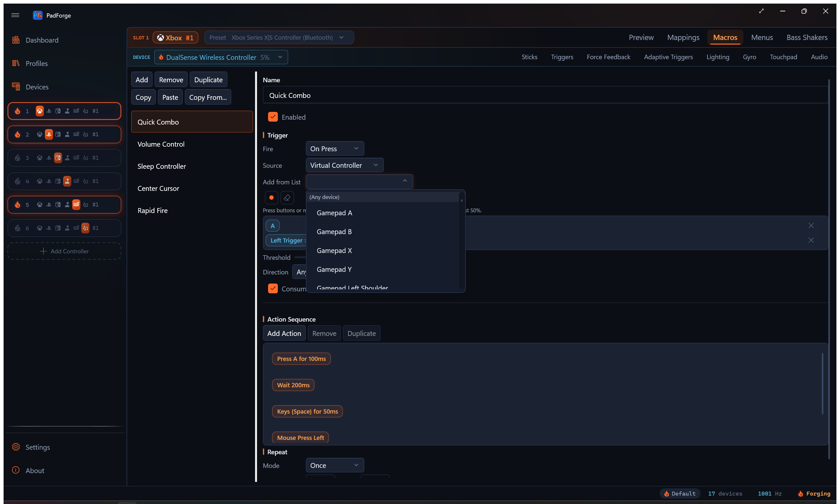Viewport: 840px width, 504px height.
Task: Remove the Left Trigger entry
Action: [811, 240]
